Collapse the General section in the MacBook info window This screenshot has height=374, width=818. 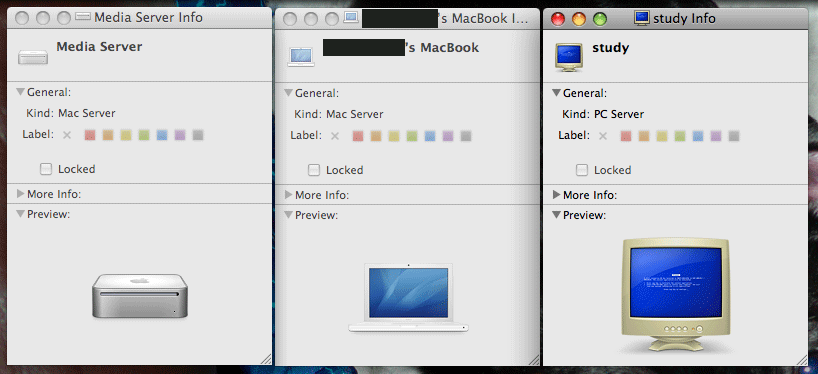288,93
